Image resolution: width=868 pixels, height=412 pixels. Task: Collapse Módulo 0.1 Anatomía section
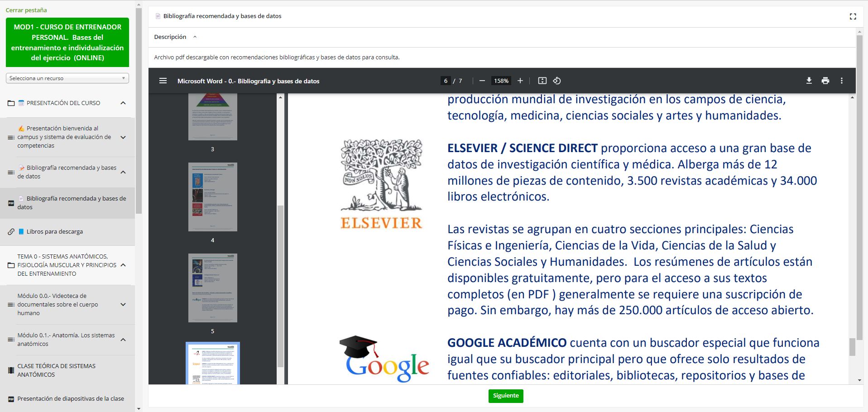point(123,340)
